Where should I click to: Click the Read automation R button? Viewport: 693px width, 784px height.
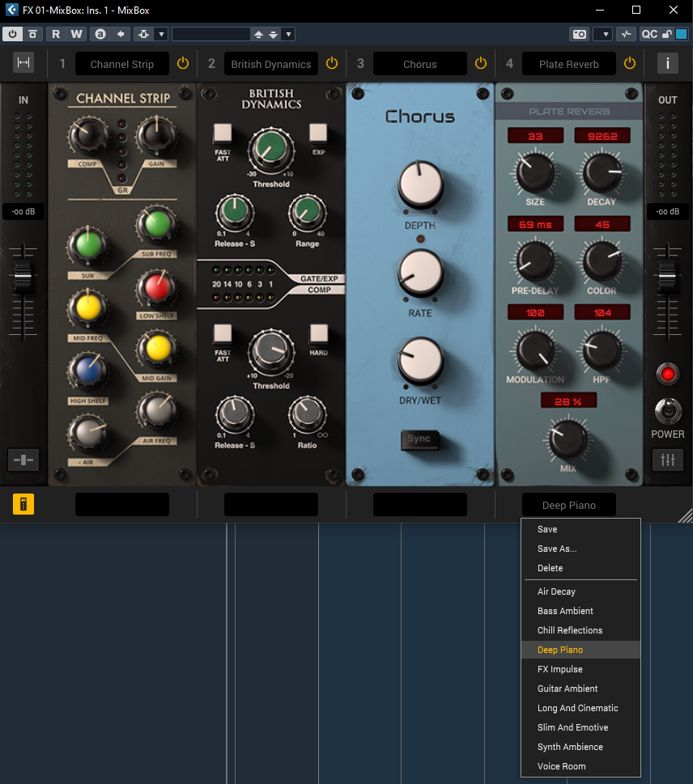click(56, 34)
